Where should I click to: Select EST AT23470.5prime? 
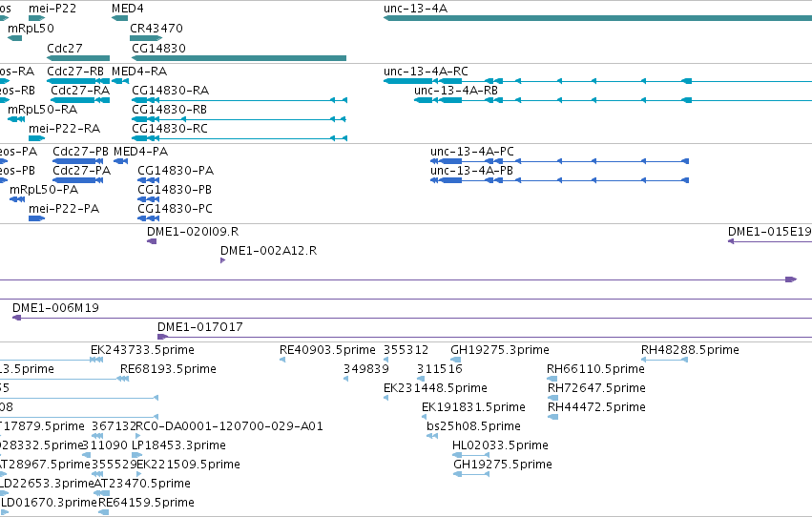[101, 494]
